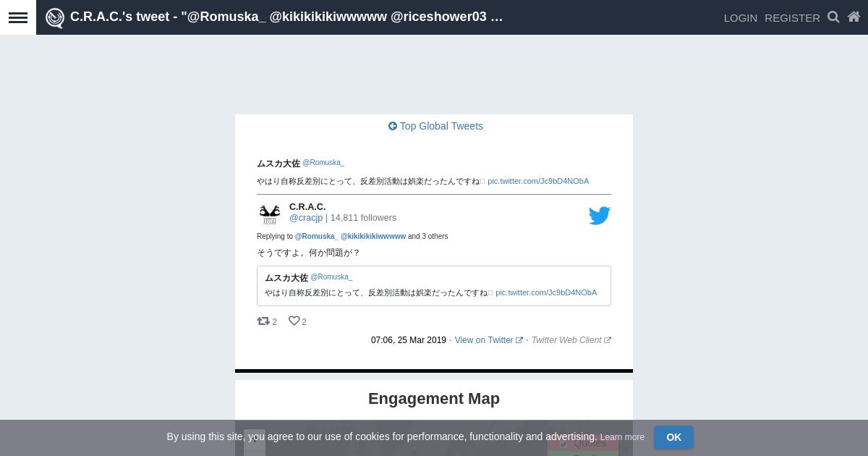Open @Romuska_ handle in parent tweet
Screen dimensions: 868x456
[323, 163]
